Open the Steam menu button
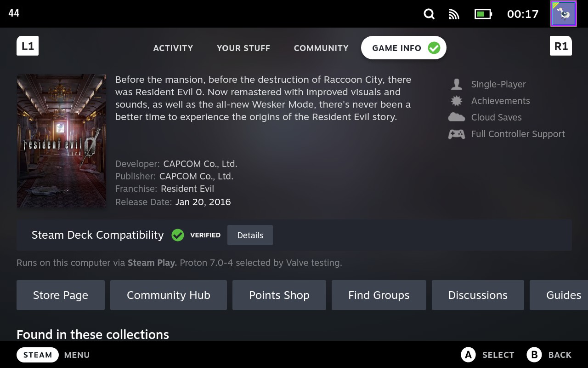 (x=38, y=355)
